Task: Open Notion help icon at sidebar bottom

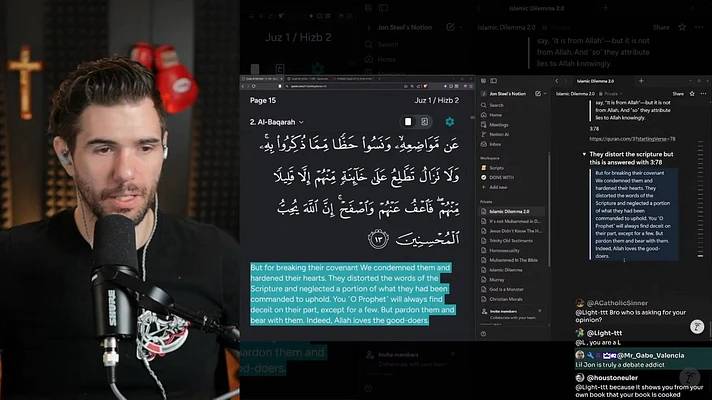Action: (x=484, y=334)
